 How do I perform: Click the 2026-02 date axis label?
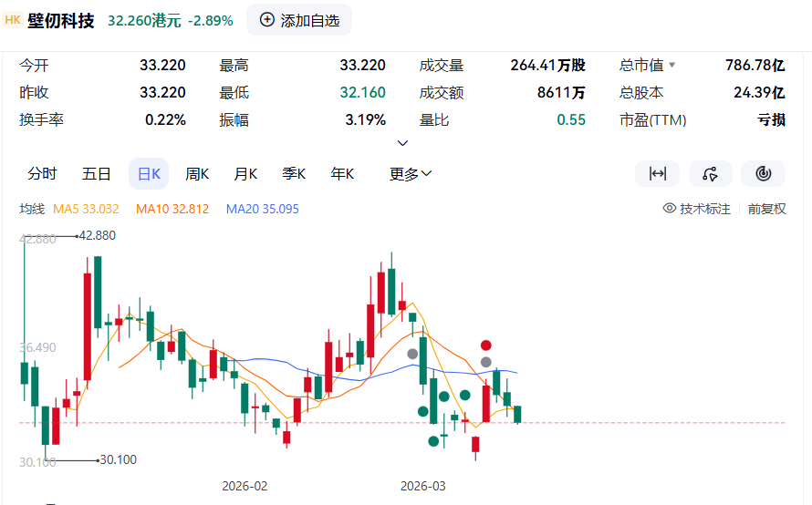[245, 486]
